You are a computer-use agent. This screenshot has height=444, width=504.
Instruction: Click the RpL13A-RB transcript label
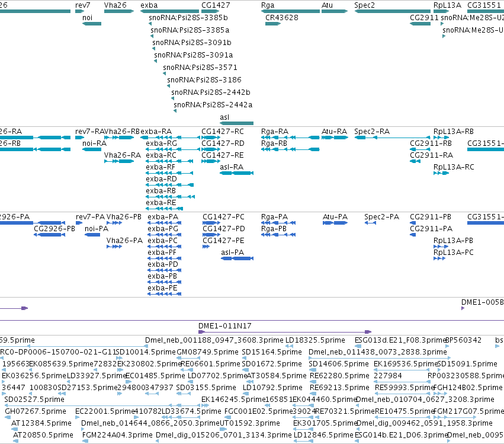pos(454,131)
